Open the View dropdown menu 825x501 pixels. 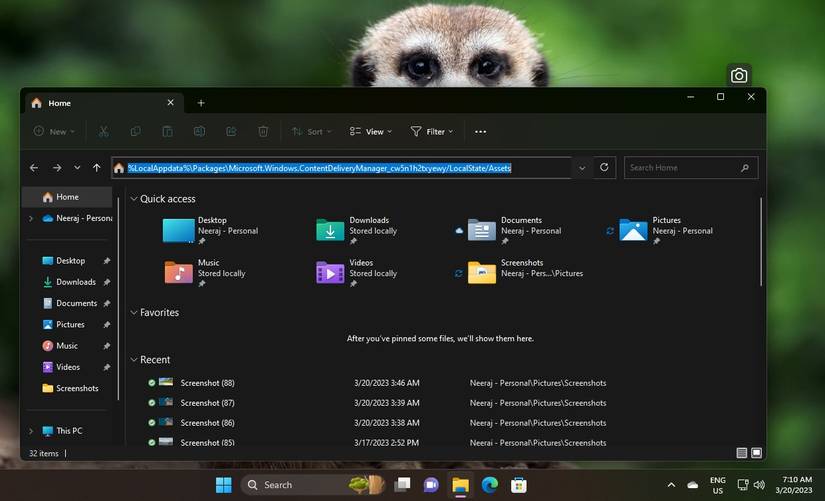(x=370, y=132)
